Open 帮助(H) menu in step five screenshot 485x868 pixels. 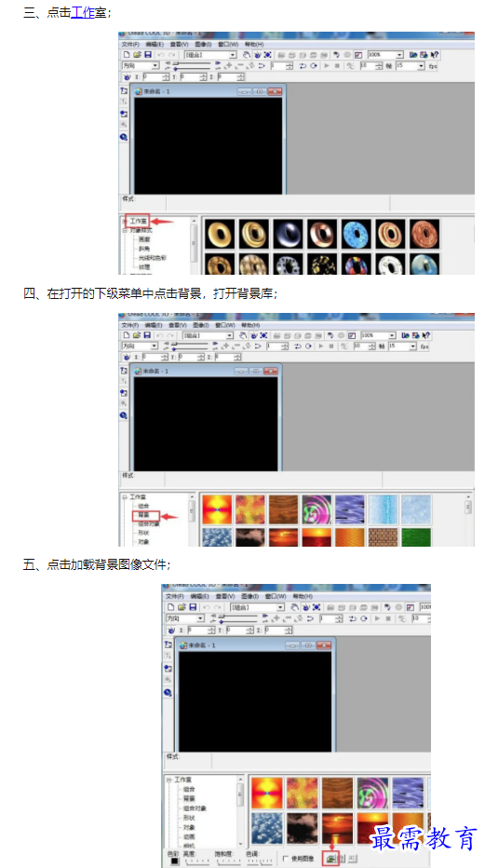tap(303, 596)
